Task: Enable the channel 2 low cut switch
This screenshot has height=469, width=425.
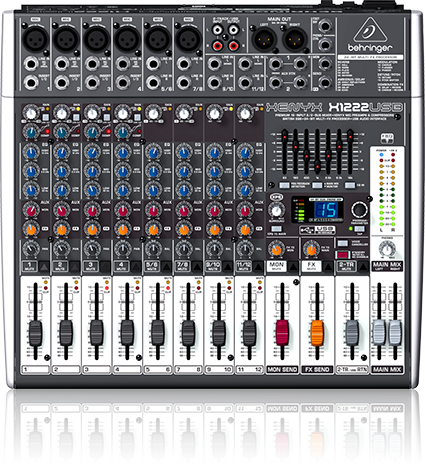Action: point(76,117)
